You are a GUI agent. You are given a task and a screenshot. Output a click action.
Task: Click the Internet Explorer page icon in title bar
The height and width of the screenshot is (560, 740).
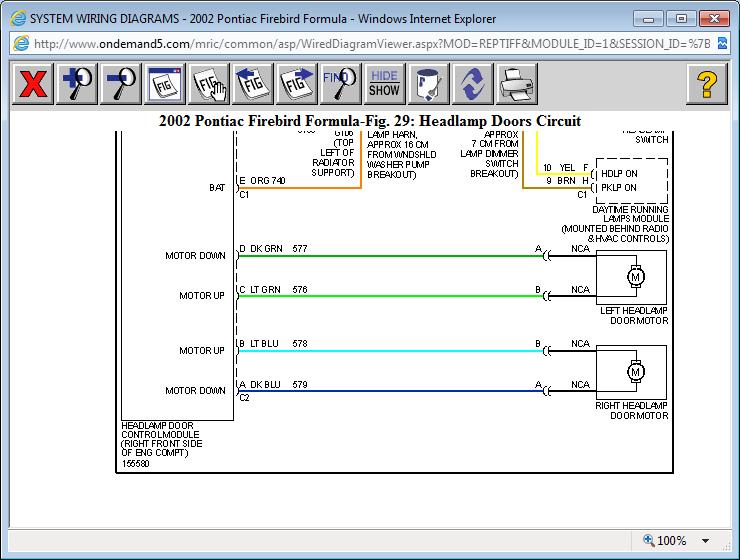pyautogui.click(x=17, y=18)
